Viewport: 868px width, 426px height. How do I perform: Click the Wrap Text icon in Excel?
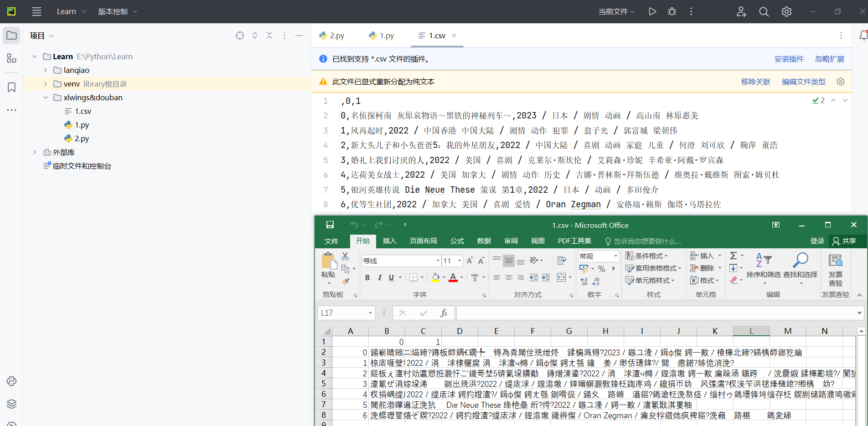562,261
